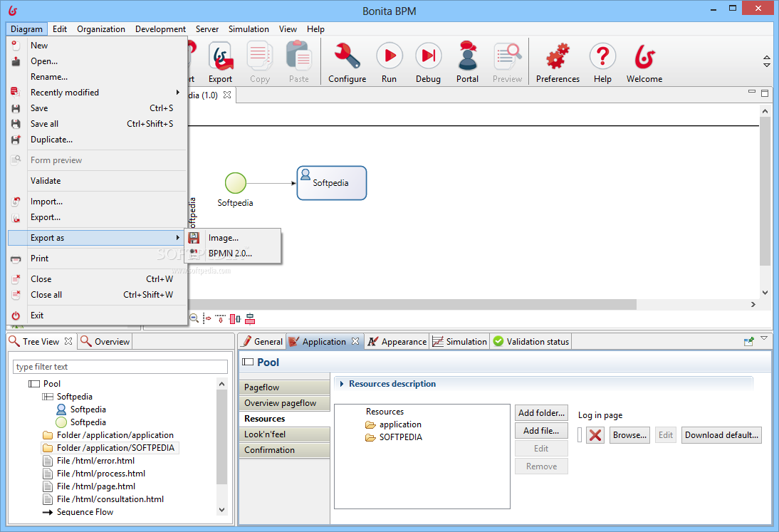This screenshot has width=779, height=532.
Task: Click Close all menu entry
Action: pos(98,295)
